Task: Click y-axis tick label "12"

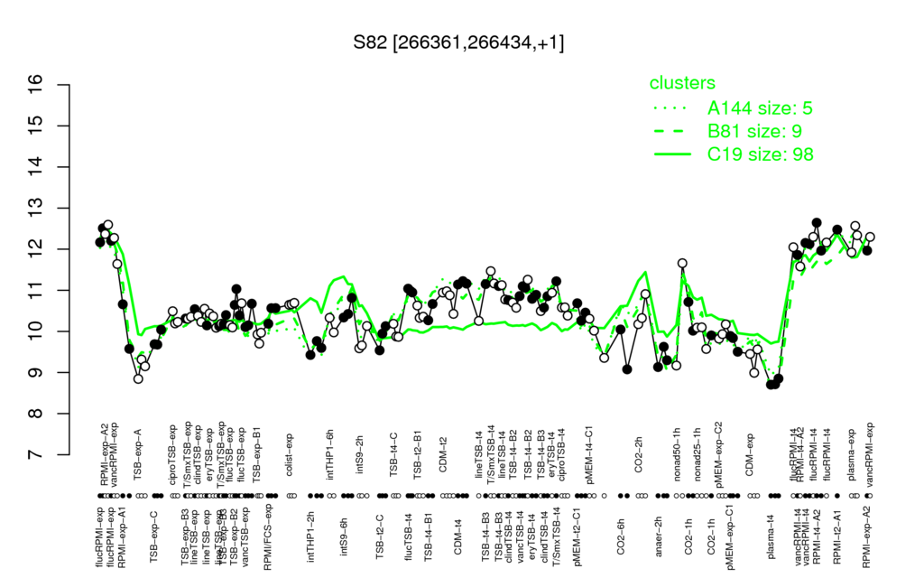Action: click(x=36, y=249)
